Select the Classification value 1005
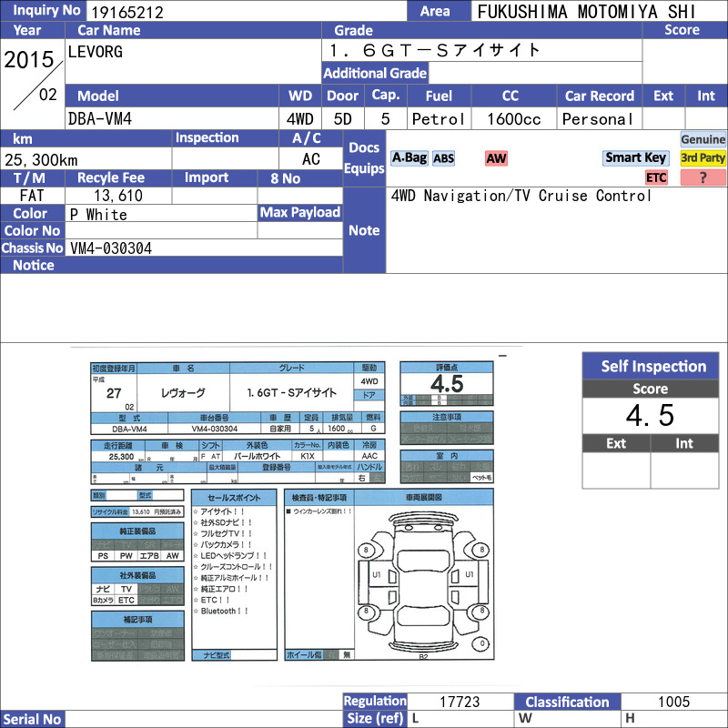 (673, 702)
